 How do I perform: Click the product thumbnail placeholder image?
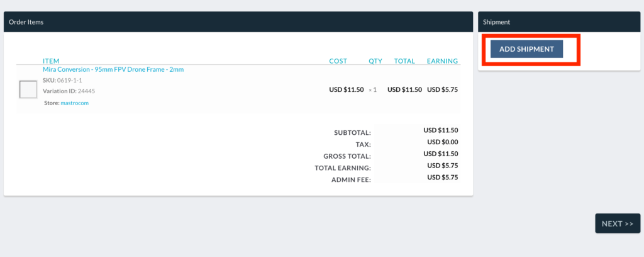28,89
